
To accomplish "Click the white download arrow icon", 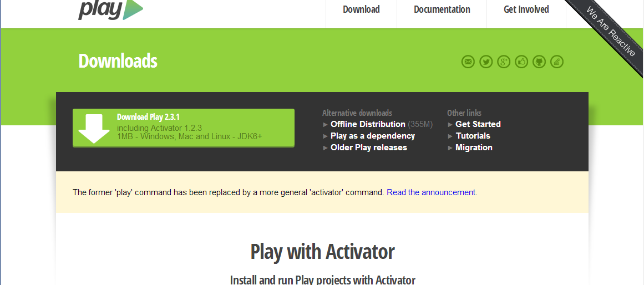I will pos(94,129).
